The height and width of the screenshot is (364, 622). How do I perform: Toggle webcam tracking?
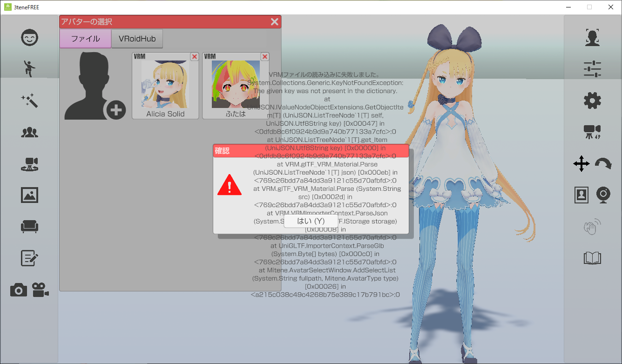603,195
